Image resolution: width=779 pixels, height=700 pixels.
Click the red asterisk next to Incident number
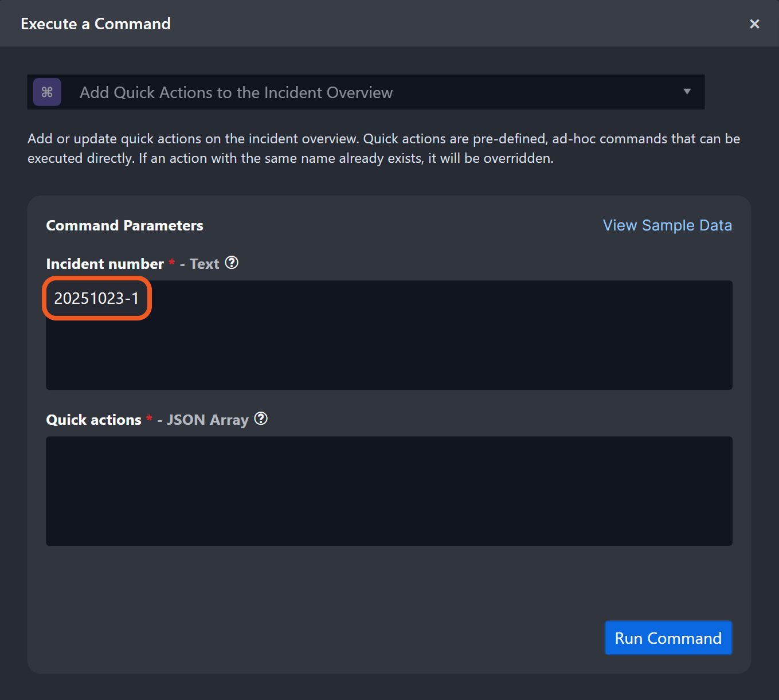[x=171, y=263]
